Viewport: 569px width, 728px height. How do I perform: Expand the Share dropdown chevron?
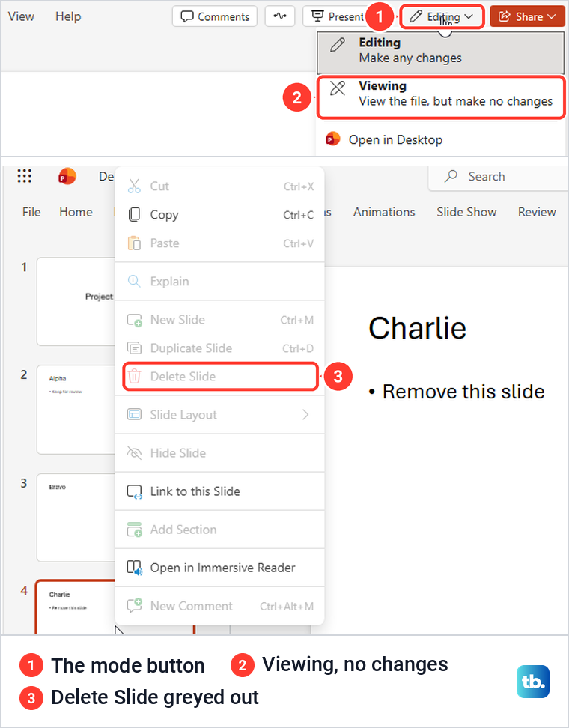[551, 16]
